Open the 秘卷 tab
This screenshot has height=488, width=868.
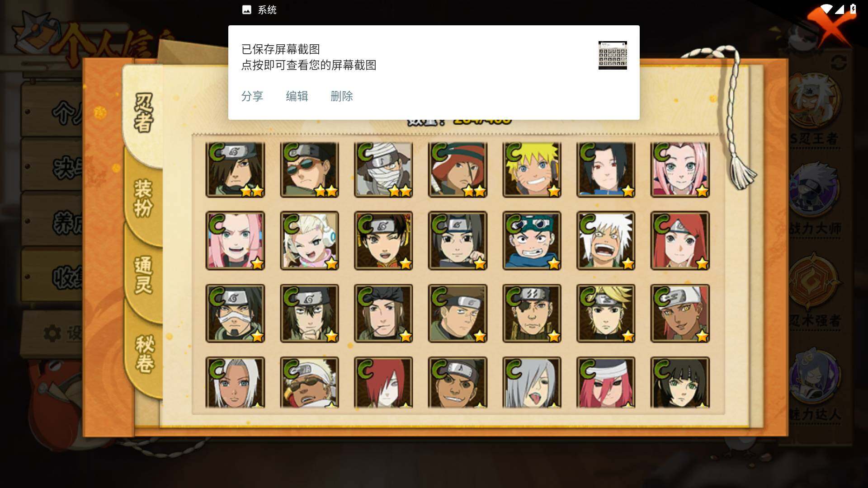pos(145,354)
